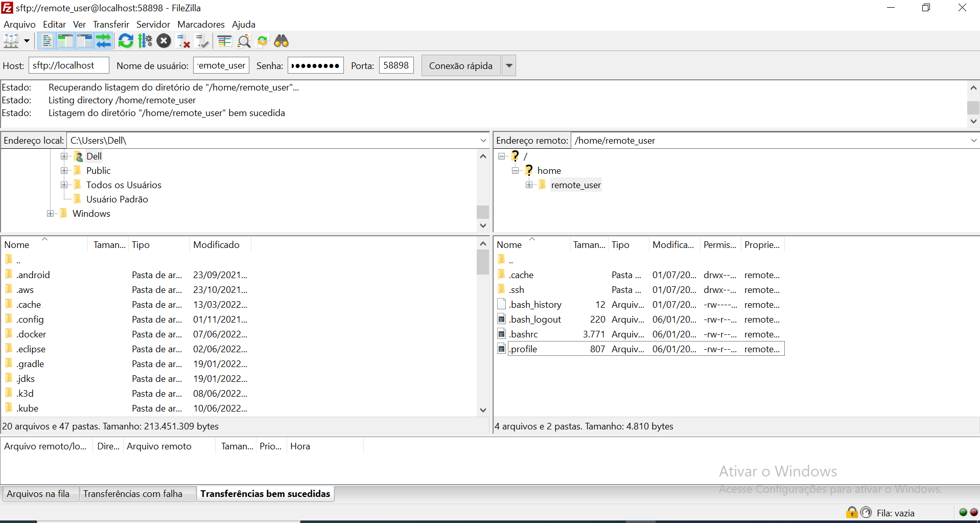980x523 pixels.
Task: Sort remote files by Permis... column
Action: (x=720, y=245)
